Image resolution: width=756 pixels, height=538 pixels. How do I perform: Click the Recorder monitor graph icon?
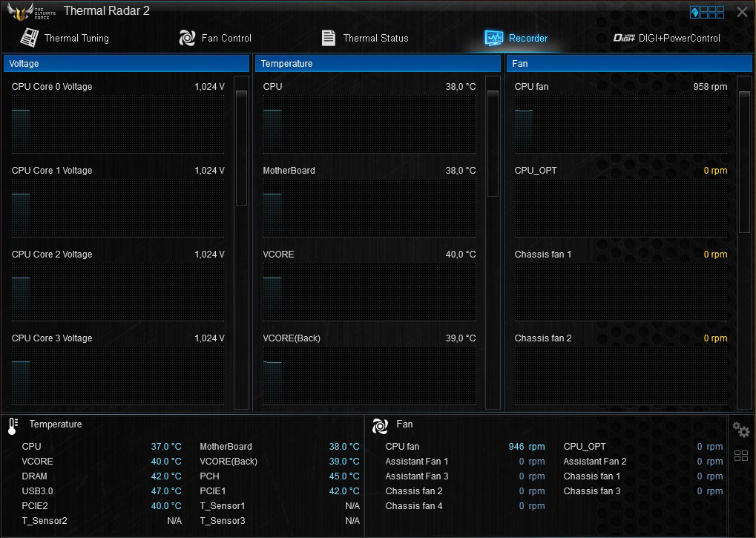(x=493, y=38)
